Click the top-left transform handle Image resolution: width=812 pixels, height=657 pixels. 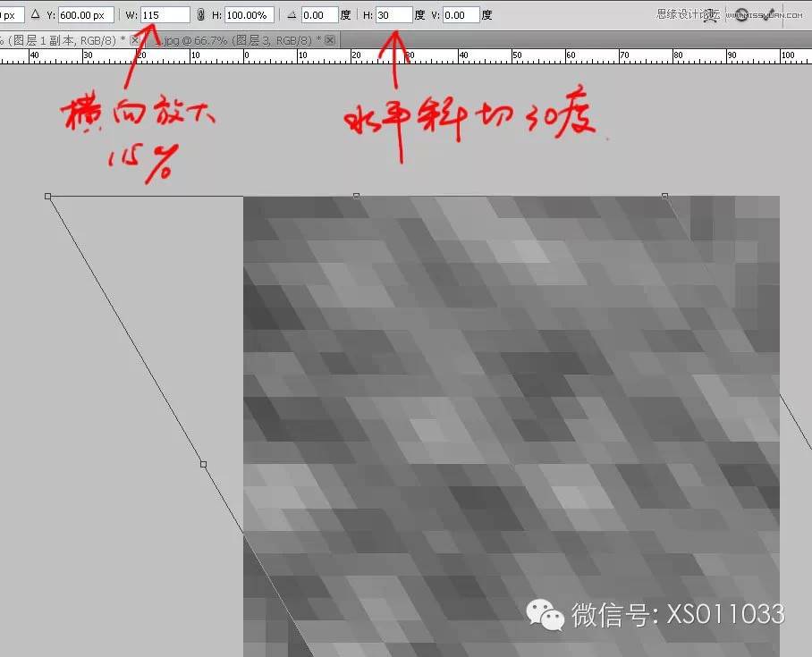pyautogui.click(x=47, y=197)
